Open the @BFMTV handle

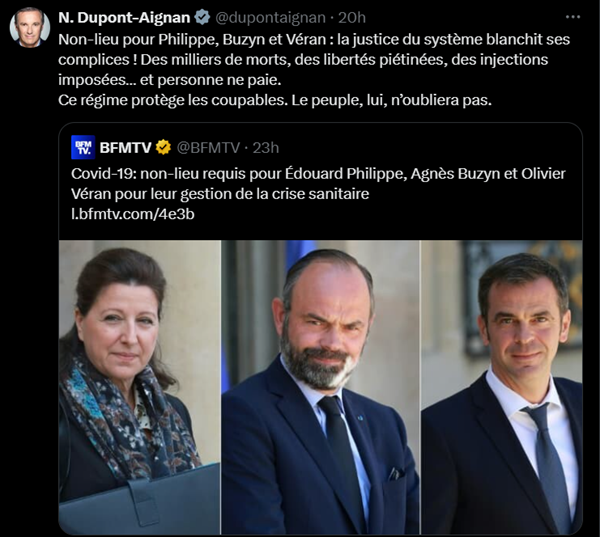208,148
